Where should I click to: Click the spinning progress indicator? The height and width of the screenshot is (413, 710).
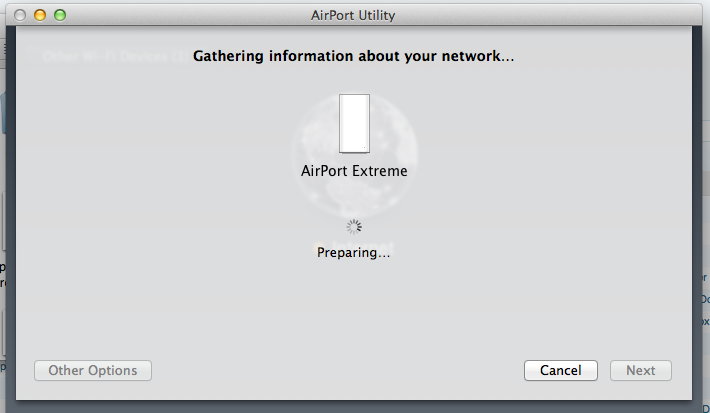click(354, 227)
